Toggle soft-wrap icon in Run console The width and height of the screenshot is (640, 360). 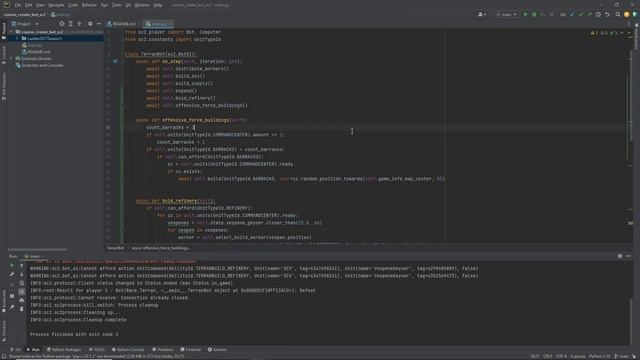(22, 283)
